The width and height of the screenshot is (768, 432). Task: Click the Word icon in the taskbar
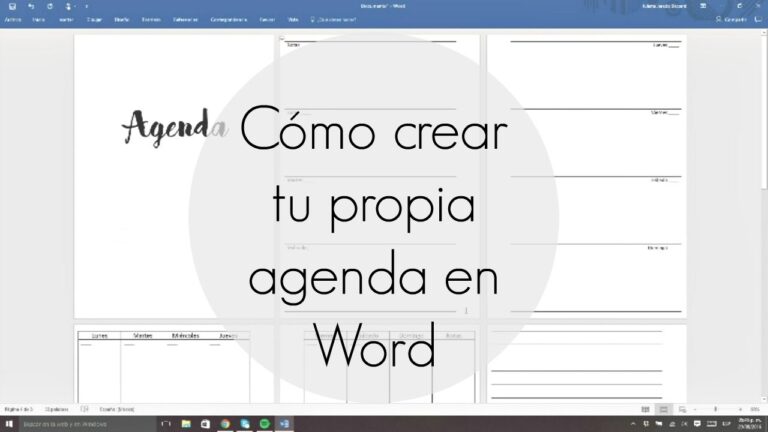click(x=284, y=424)
